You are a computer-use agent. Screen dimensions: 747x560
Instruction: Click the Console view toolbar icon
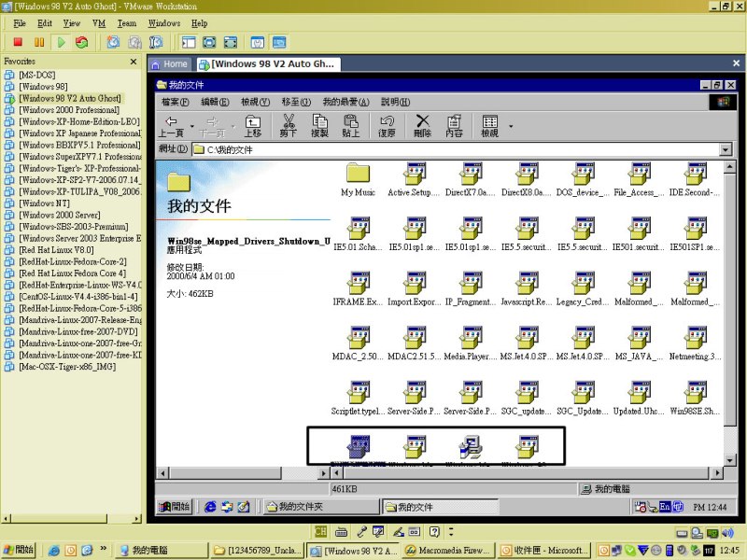279,42
